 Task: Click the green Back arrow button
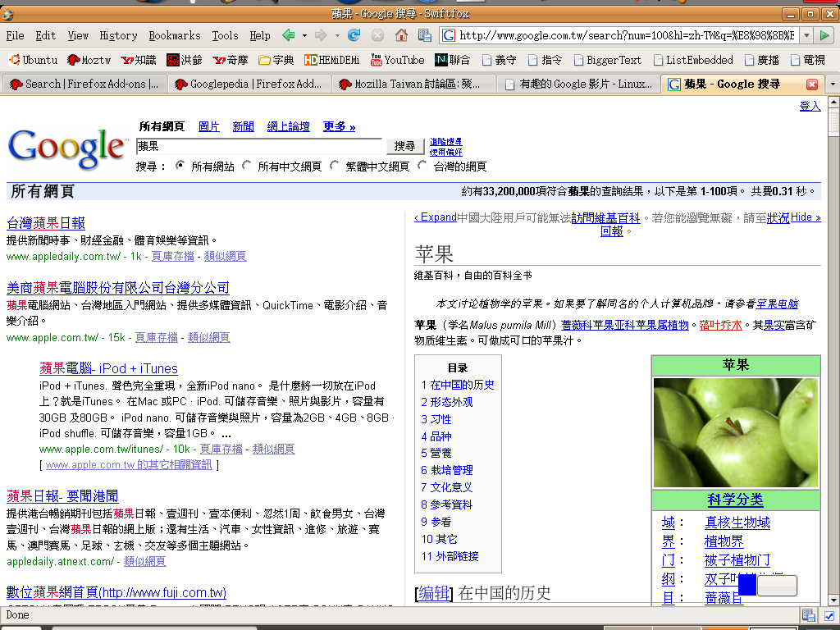[x=289, y=35]
